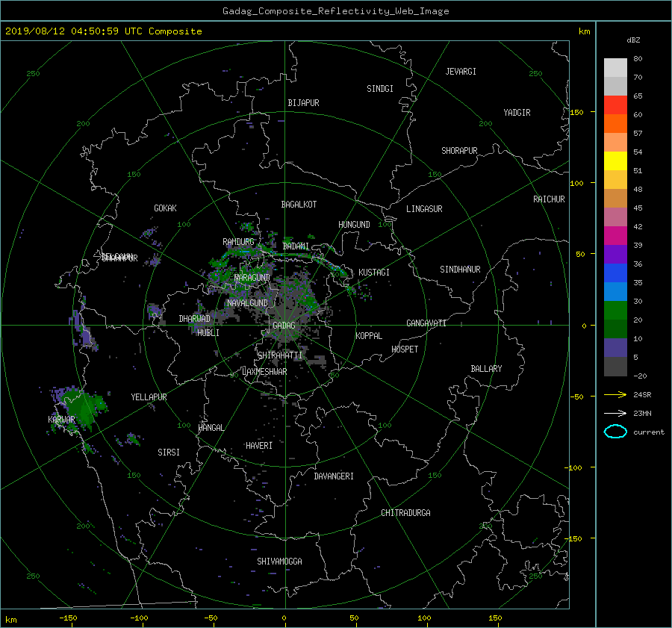Screen dimensions: 672x628
Task: Click the NAVALGUND city label
Action: click(x=247, y=303)
